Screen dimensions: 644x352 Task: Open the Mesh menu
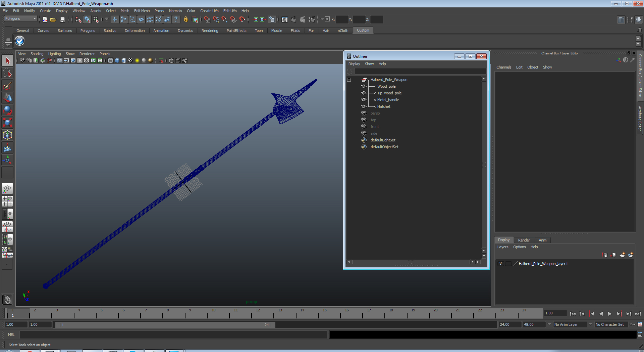(x=125, y=11)
